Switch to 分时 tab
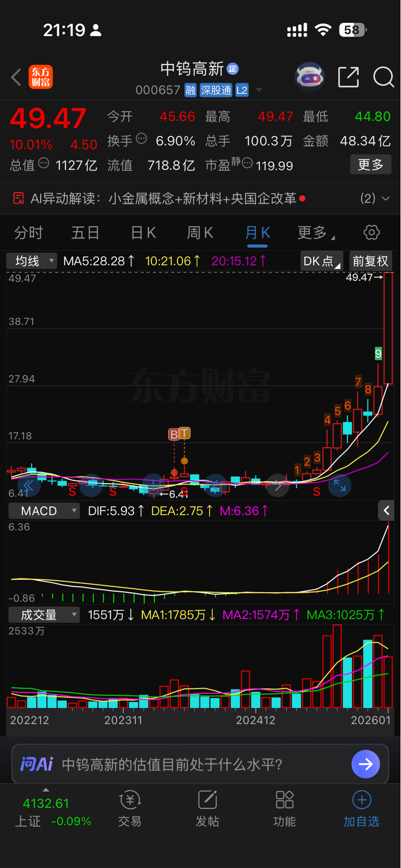 [29, 233]
